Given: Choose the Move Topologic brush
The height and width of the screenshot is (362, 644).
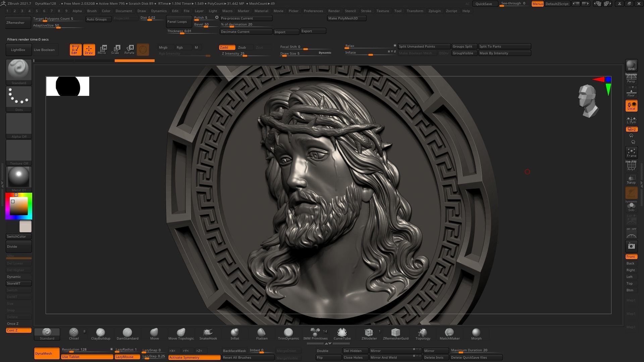Looking at the screenshot, I should [x=181, y=334].
